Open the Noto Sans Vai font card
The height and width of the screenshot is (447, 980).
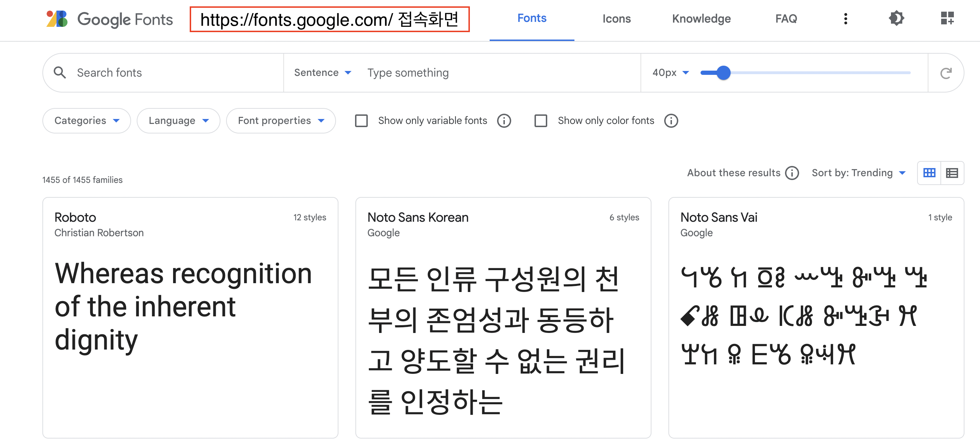[816, 318]
